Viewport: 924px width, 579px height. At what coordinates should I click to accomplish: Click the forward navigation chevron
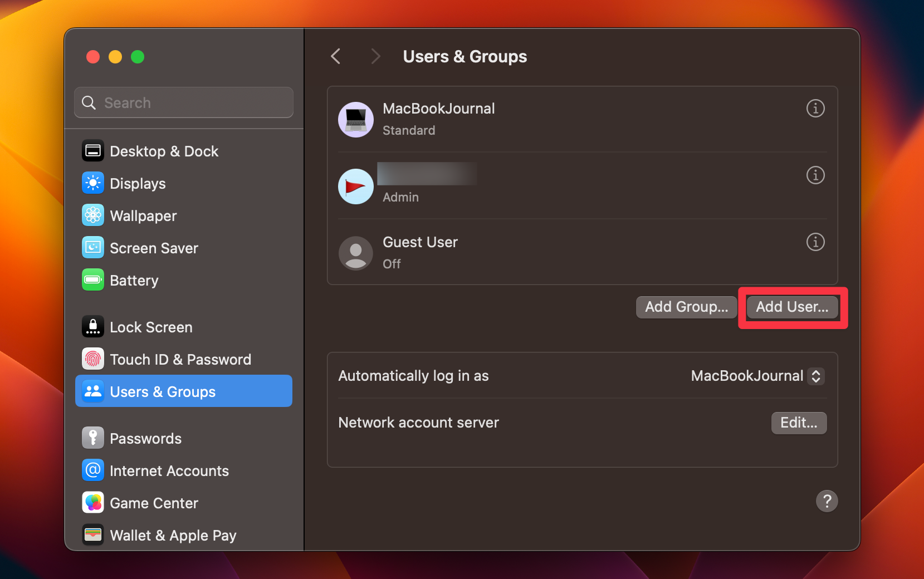click(x=375, y=56)
